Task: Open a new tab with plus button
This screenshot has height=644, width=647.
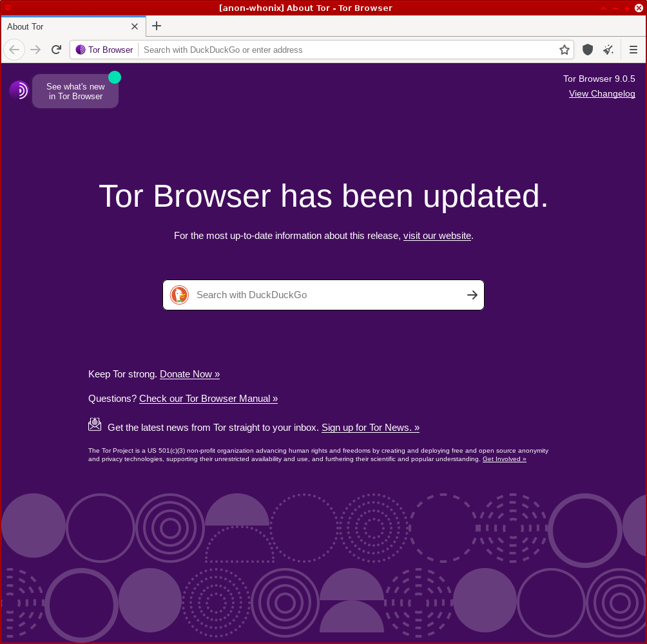Action: [157, 26]
